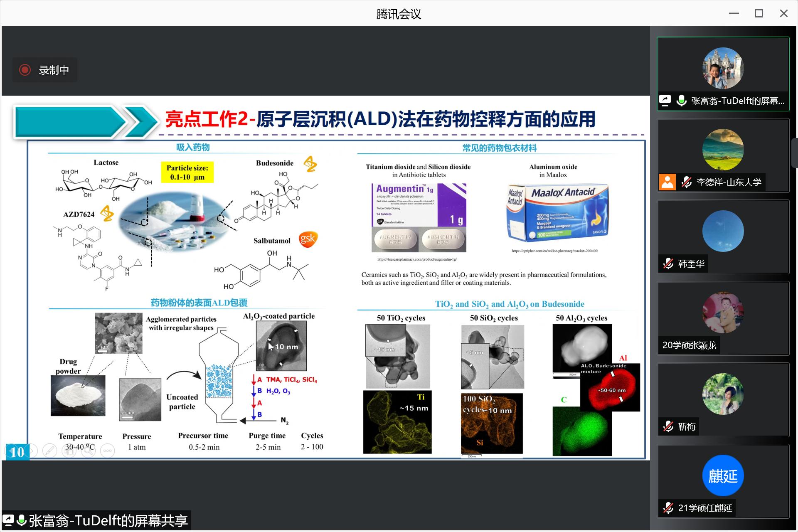This screenshot has width=798, height=532.
Task: Click the red recording indicator icon
Action: click(25, 70)
